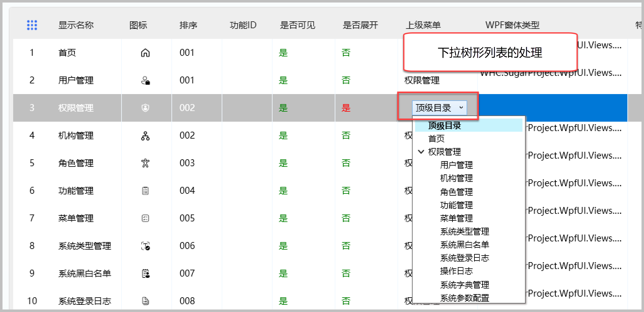Click the shield icon in the 权限管理 row
This screenshot has width=644, height=312.
145,108
